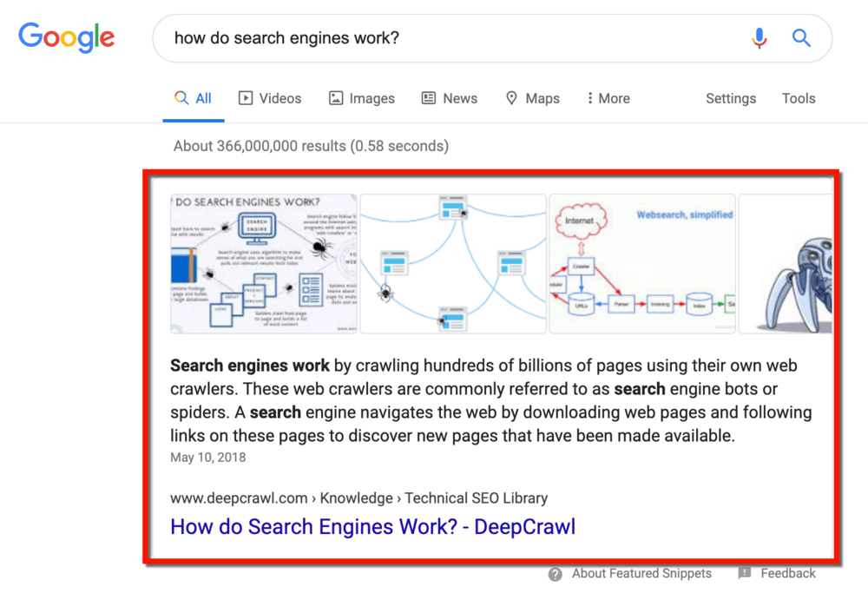868x600 pixels.
Task: Click the Feedback label
Action: (787, 573)
